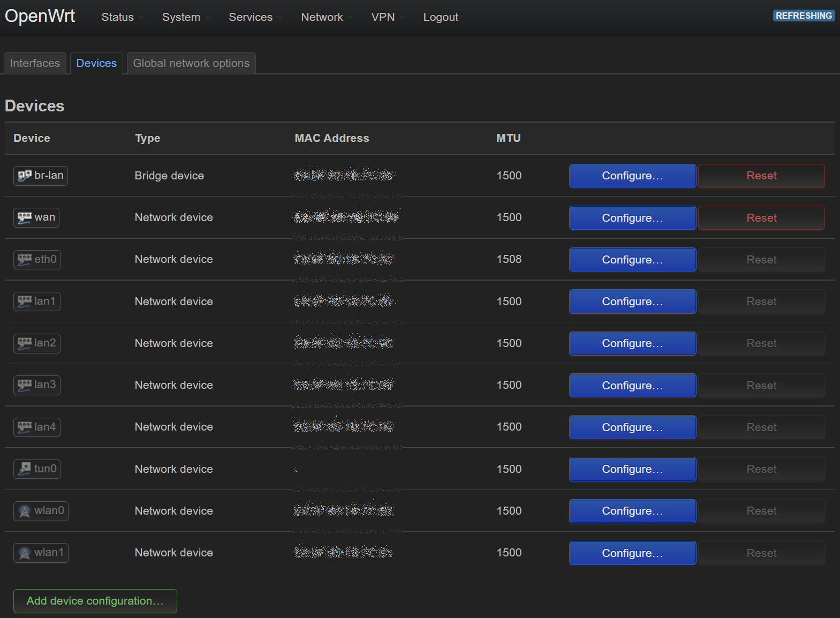Configure the tun0 tunnel device

click(x=632, y=469)
